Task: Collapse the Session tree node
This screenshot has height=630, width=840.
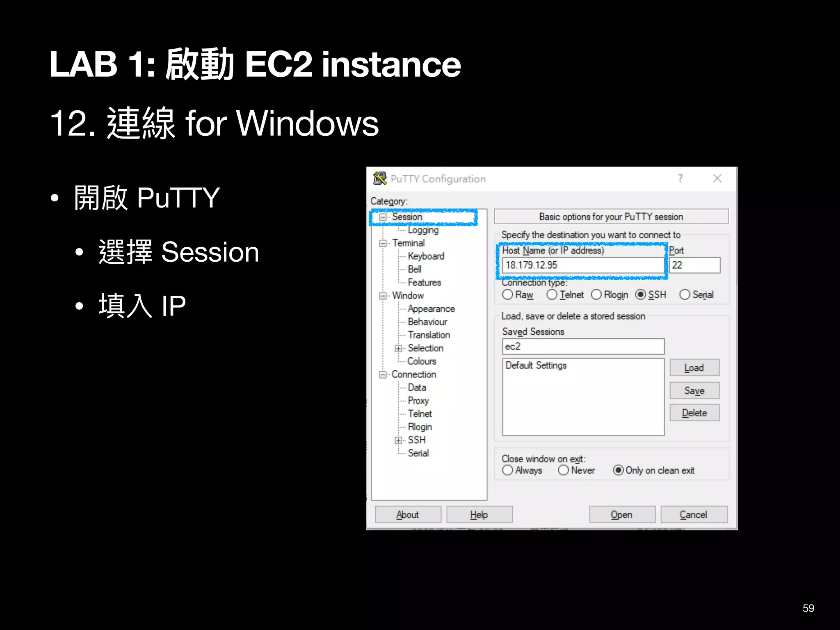Action: tap(383, 217)
